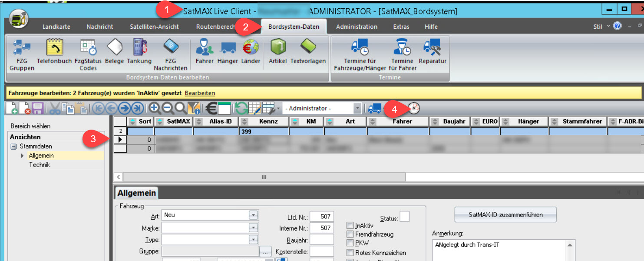Viewport: 644px width, 261px height.
Task: Click the Gruppe browse ellipsis button
Action: pyautogui.click(x=265, y=251)
